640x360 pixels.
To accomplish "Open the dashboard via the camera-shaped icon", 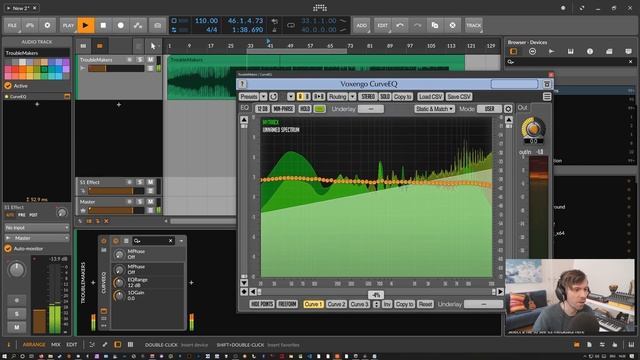I will (157, 25).
